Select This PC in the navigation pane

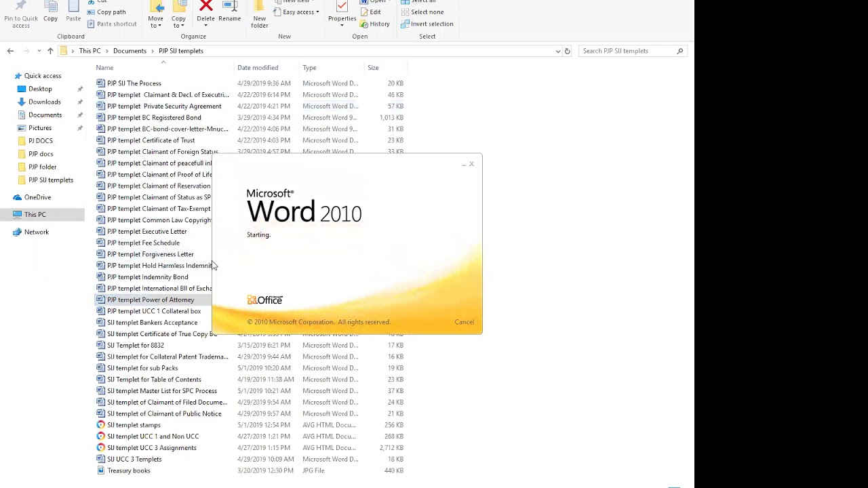pyautogui.click(x=35, y=215)
